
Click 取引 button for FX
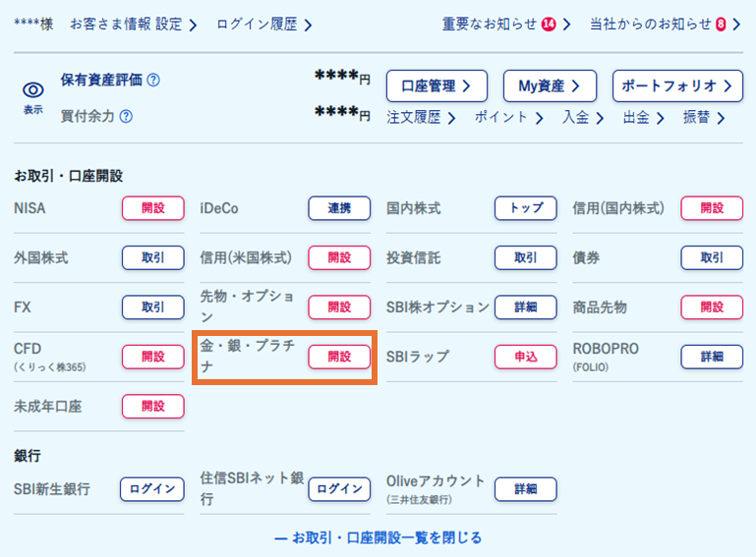(152, 307)
